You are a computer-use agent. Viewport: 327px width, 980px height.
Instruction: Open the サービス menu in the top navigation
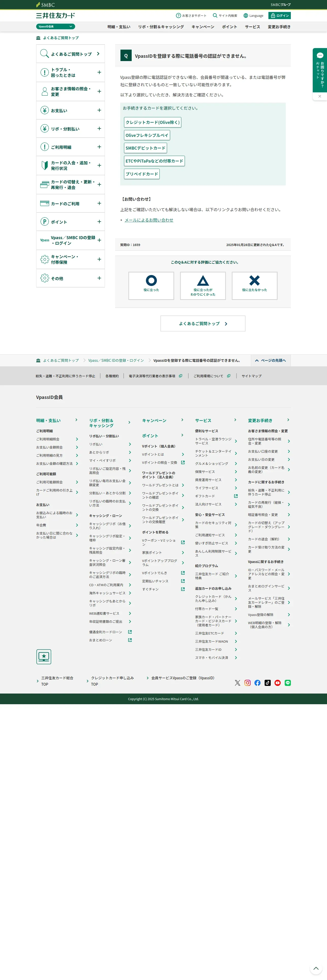(252, 27)
